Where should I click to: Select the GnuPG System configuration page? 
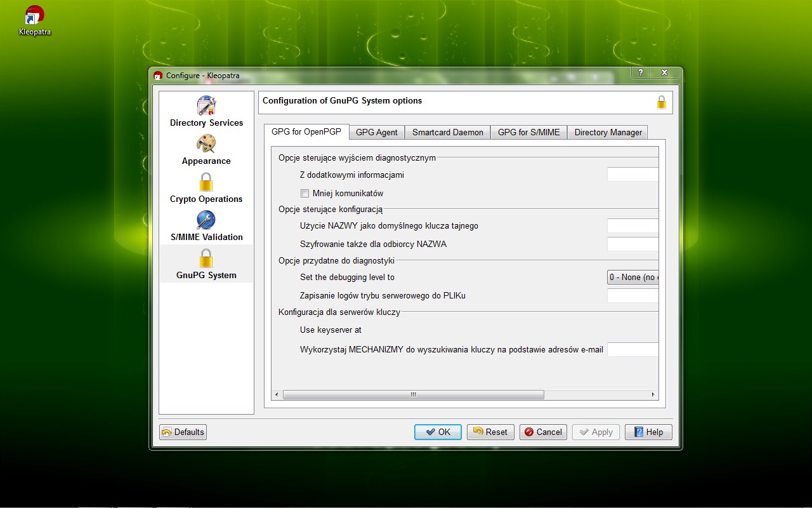click(x=206, y=264)
